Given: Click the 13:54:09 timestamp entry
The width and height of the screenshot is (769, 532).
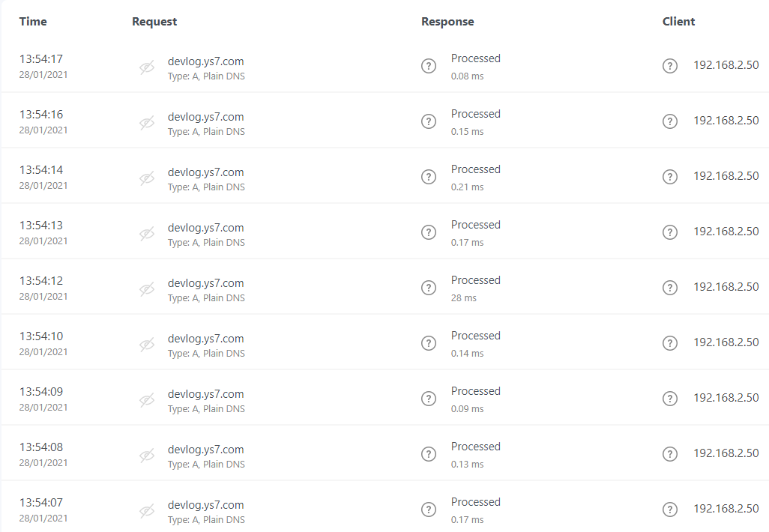Looking at the screenshot, I should 41,392.
